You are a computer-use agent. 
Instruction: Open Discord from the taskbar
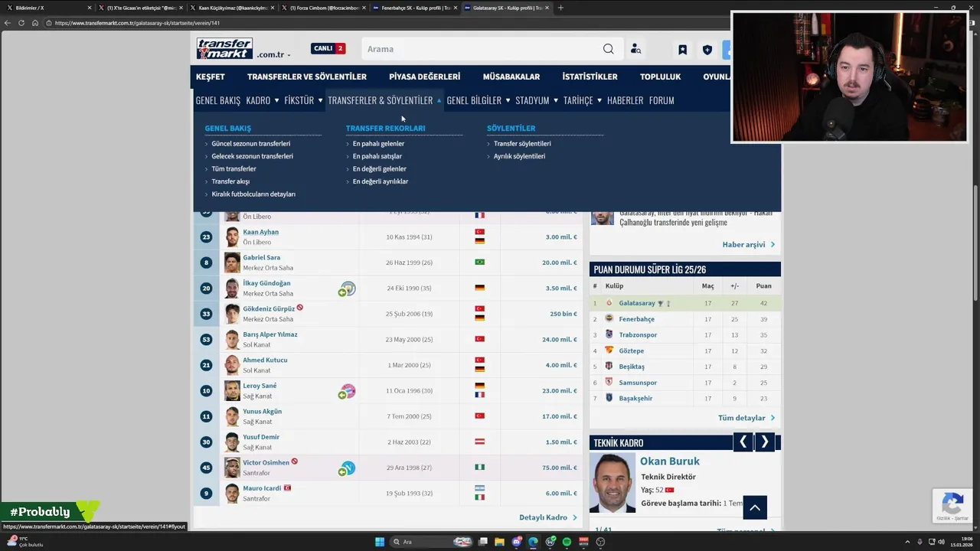516,542
